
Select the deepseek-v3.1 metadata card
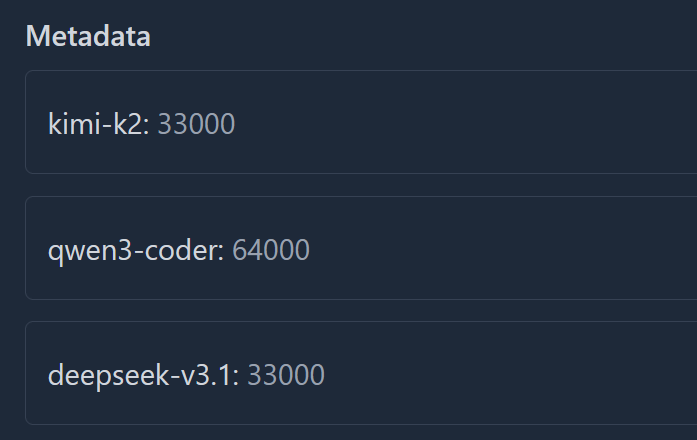tap(361, 373)
